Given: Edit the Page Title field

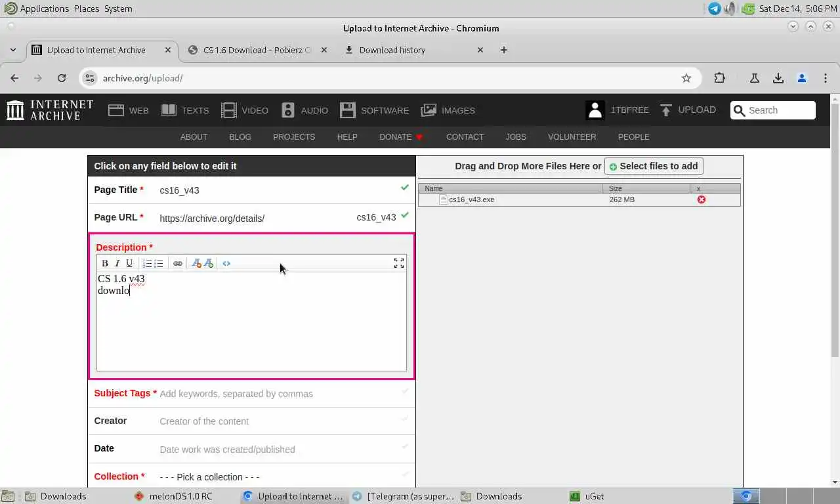Looking at the screenshot, I should (251, 190).
